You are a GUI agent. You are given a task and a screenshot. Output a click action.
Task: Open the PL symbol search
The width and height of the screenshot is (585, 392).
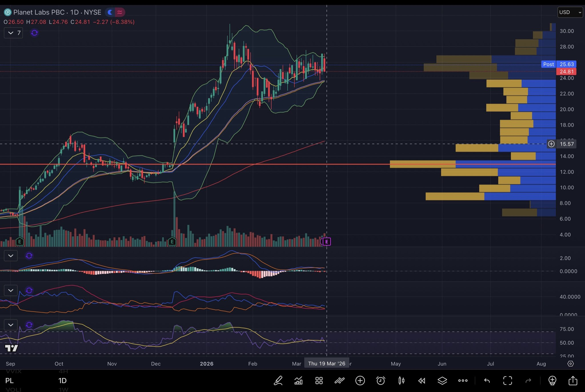(9, 381)
